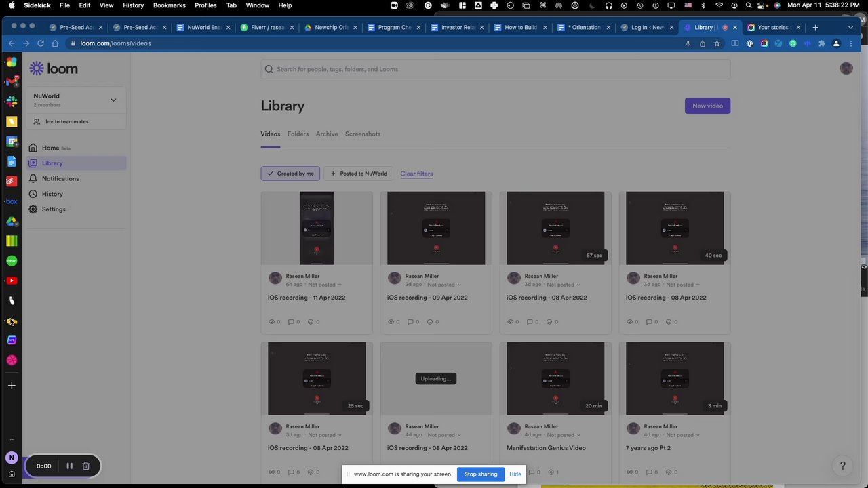The height and width of the screenshot is (488, 868).
Task: Bookmark this page with the star
Action: 717,43
